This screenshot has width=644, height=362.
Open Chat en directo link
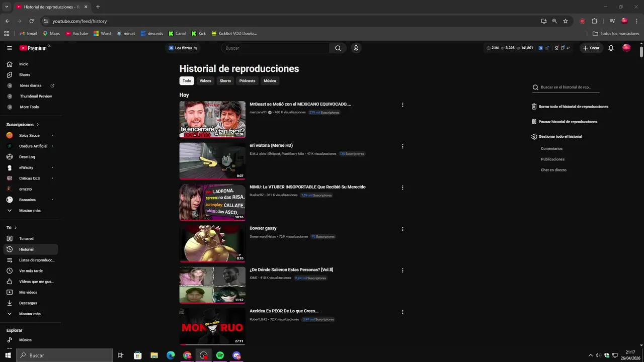[x=553, y=170]
